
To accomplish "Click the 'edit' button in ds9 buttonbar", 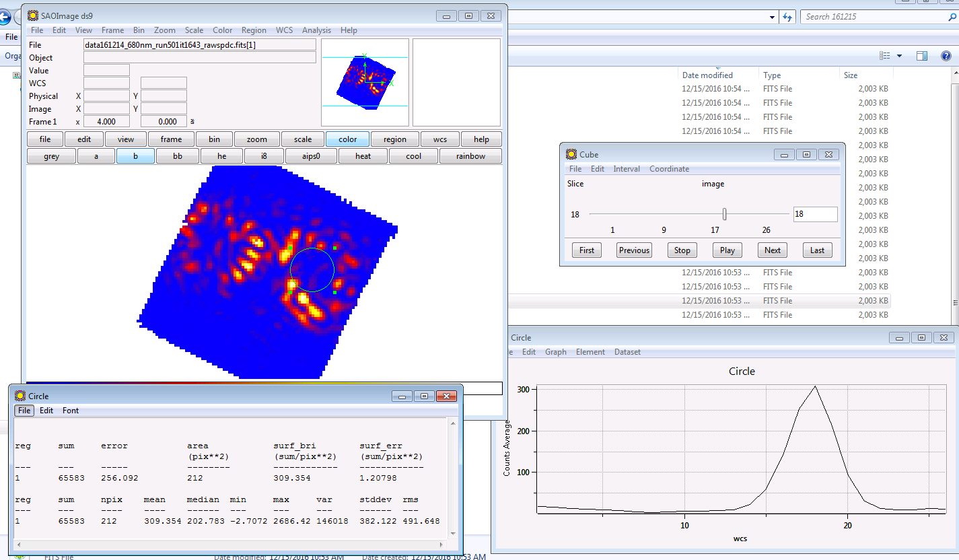I will pos(84,139).
